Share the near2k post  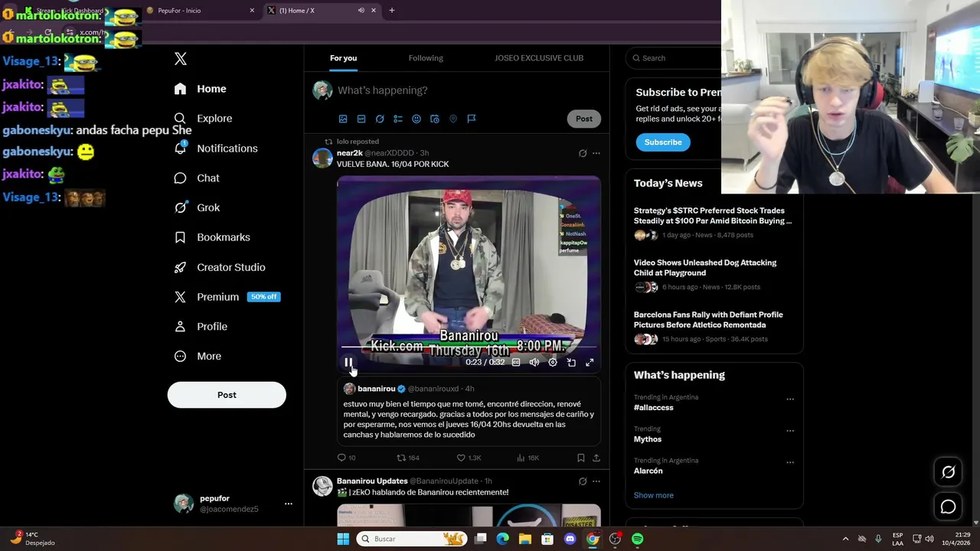[x=596, y=458]
